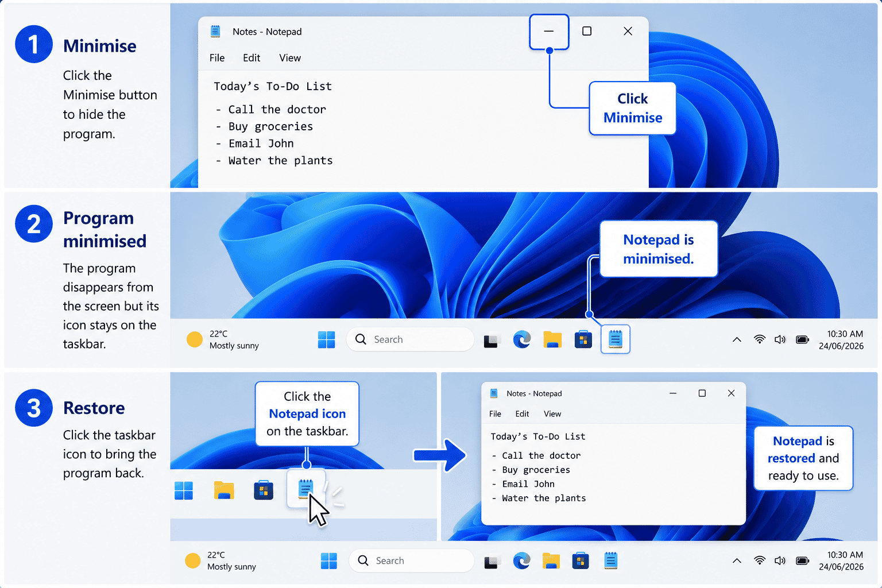Screen dimensions: 882x588
Task: Click Microsoft Store in the enlarged step 3 taskbar close-up
Action: pyautogui.click(x=264, y=490)
